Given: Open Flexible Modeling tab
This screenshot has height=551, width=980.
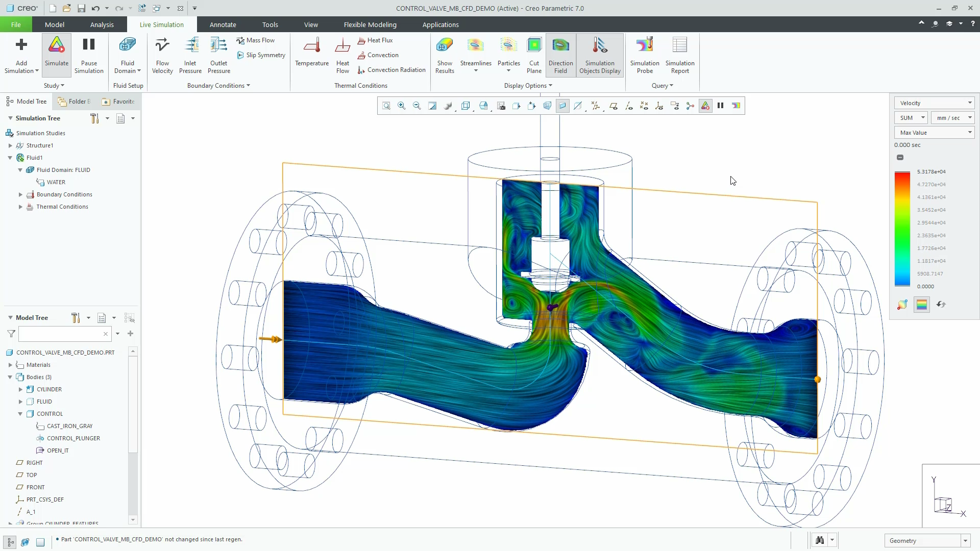Looking at the screenshot, I should (370, 24).
